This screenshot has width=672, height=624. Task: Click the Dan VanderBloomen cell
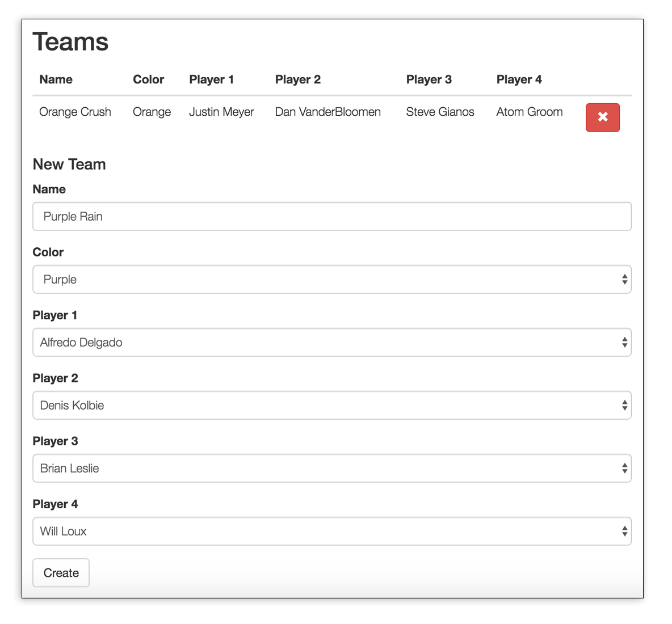[x=327, y=112]
